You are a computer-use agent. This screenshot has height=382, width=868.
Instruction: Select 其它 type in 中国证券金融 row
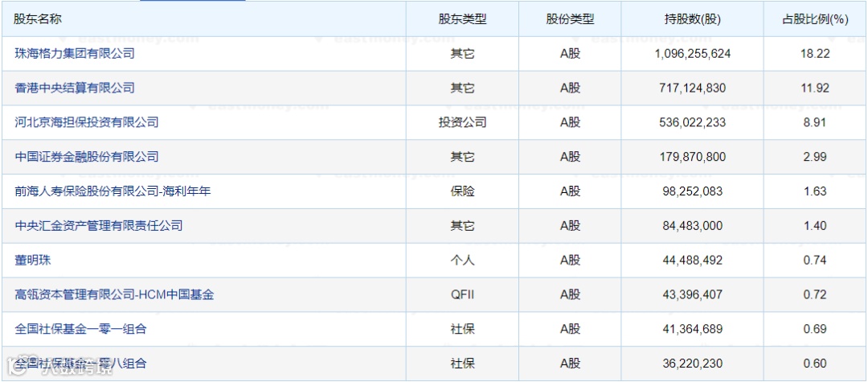(x=462, y=157)
